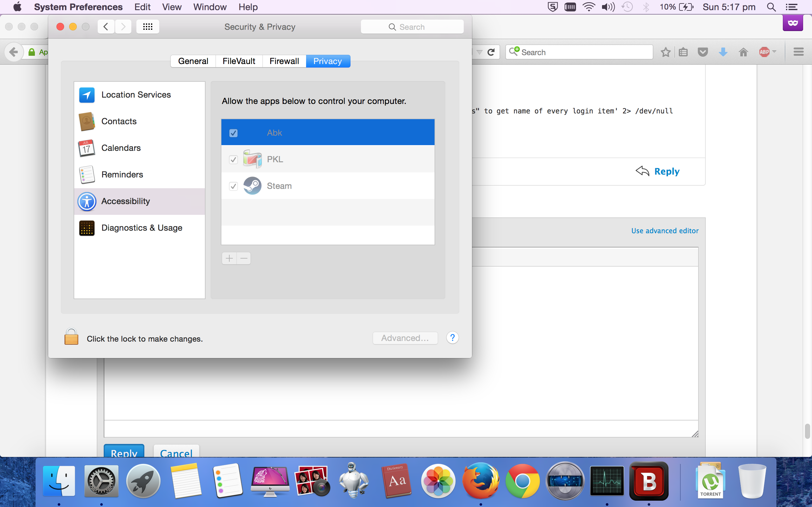Click the System Preferences search field

tap(412, 27)
